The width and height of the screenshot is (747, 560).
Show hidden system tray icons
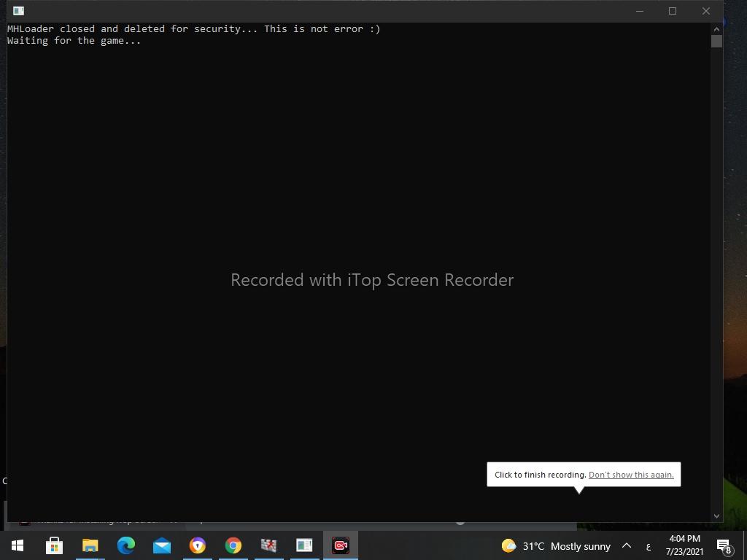pos(627,545)
